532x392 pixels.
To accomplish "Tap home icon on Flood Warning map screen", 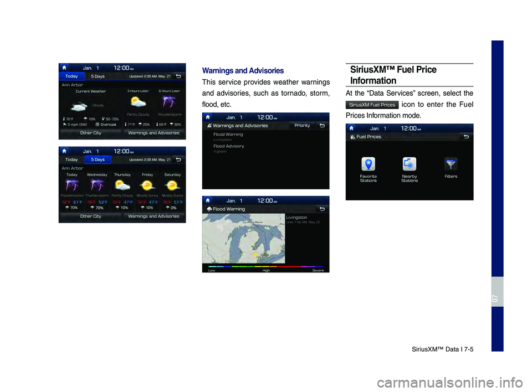I will (208, 200).
